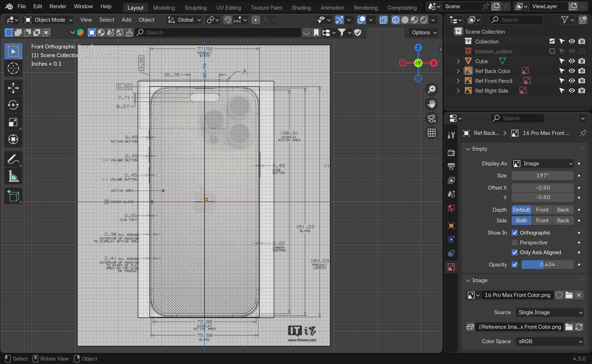Image resolution: width=592 pixels, height=364 pixels.
Task: Disable Ref Right Side in renders
Action: pos(582,91)
